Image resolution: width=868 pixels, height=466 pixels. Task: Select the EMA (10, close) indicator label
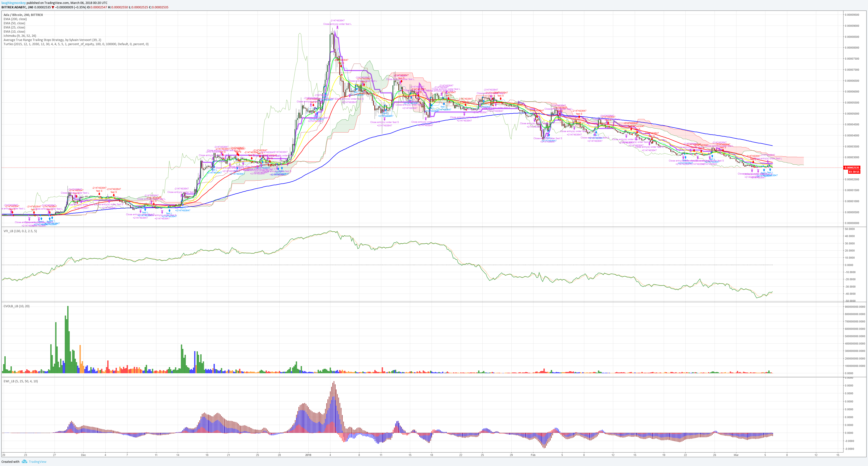point(14,32)
